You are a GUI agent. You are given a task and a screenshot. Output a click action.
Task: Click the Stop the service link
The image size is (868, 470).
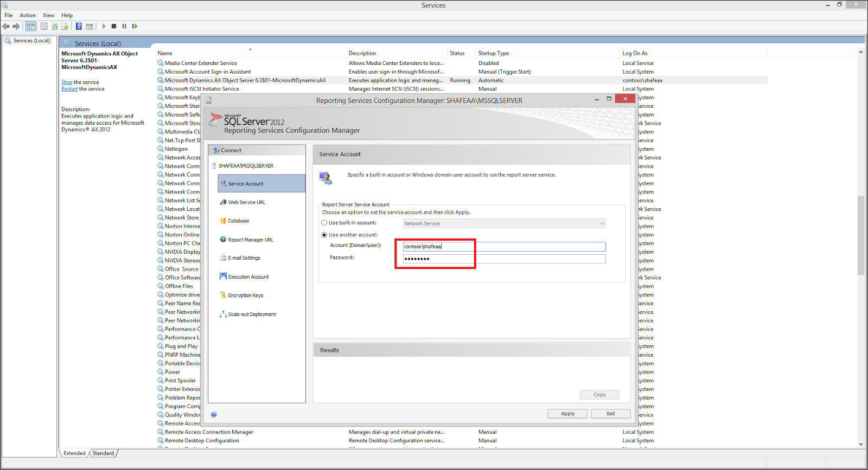click(67, 82)
